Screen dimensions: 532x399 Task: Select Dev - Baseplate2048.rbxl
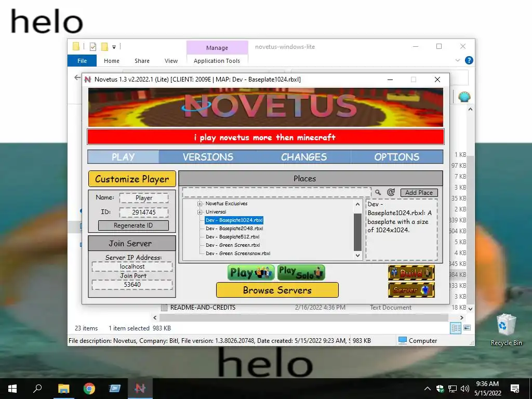(x=234, y=229)
